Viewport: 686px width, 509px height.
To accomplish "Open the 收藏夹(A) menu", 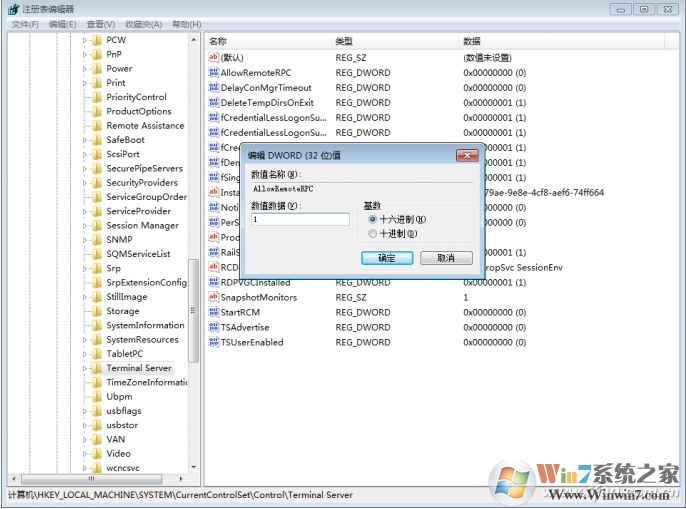I will tap(144, 24).
